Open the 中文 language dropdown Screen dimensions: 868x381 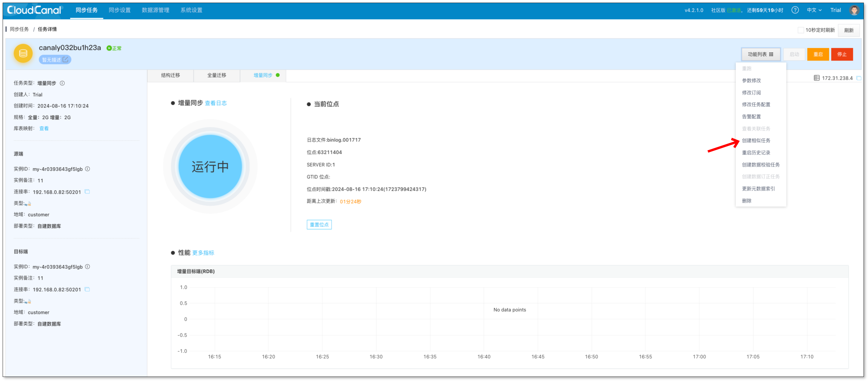813,10
